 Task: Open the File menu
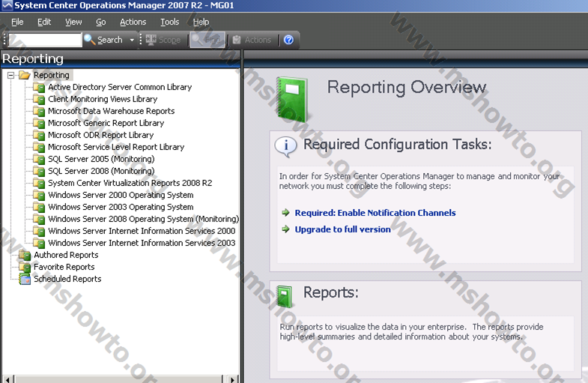click(17, 22)
